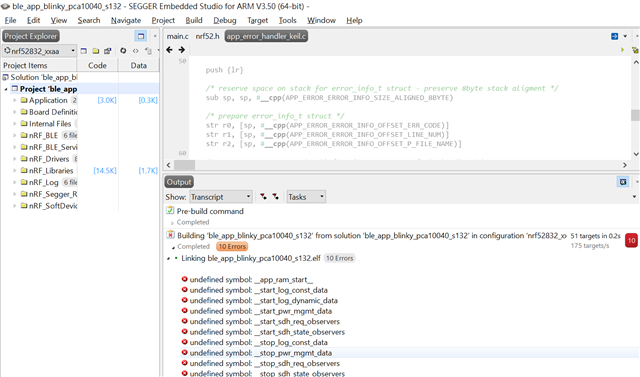Go back with the editor left arrow

[169, 50]
